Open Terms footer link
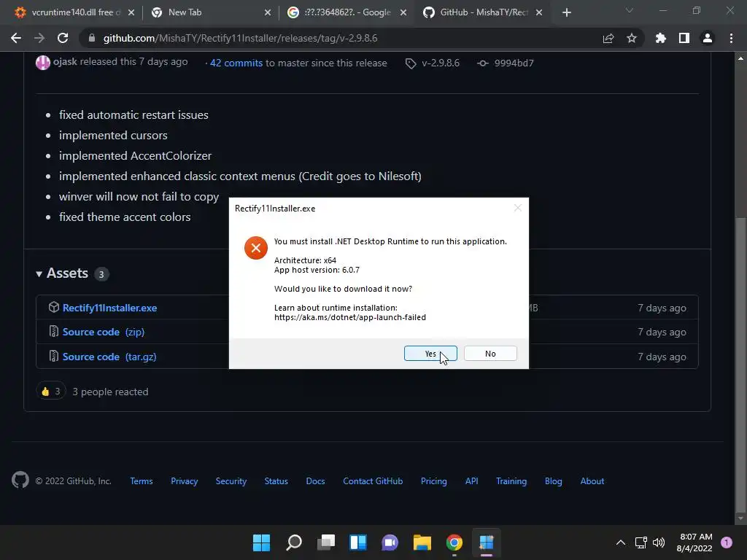 [x=142, y=481]
